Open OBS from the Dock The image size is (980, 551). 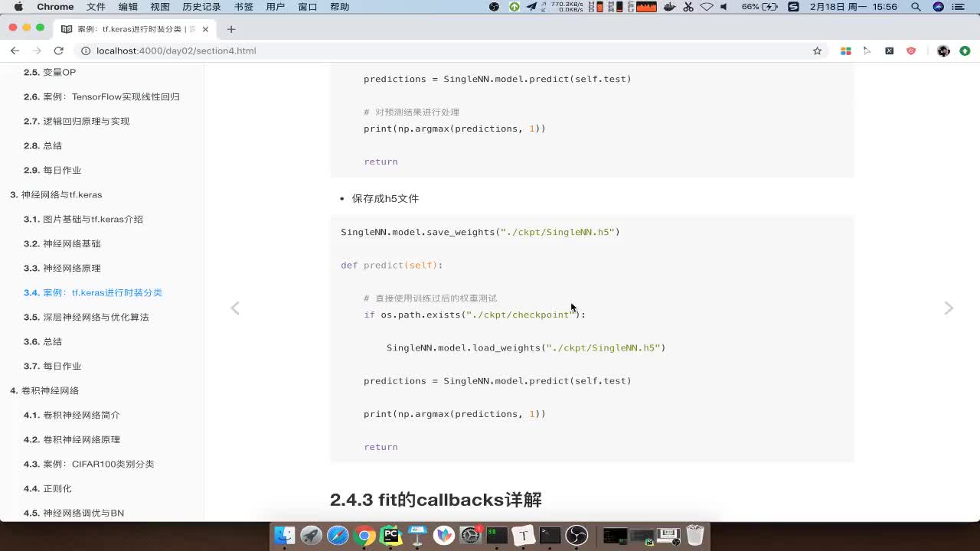577,535
